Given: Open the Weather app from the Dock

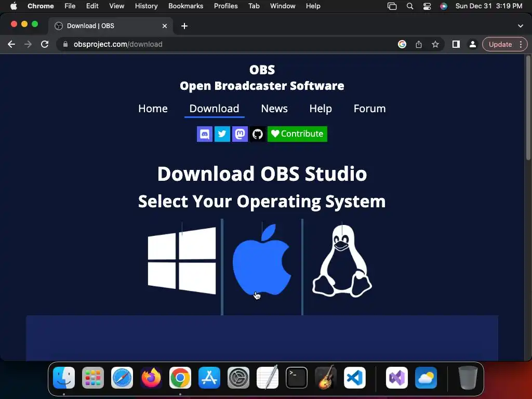Looking at the screenshot, I should pos(426,378).
